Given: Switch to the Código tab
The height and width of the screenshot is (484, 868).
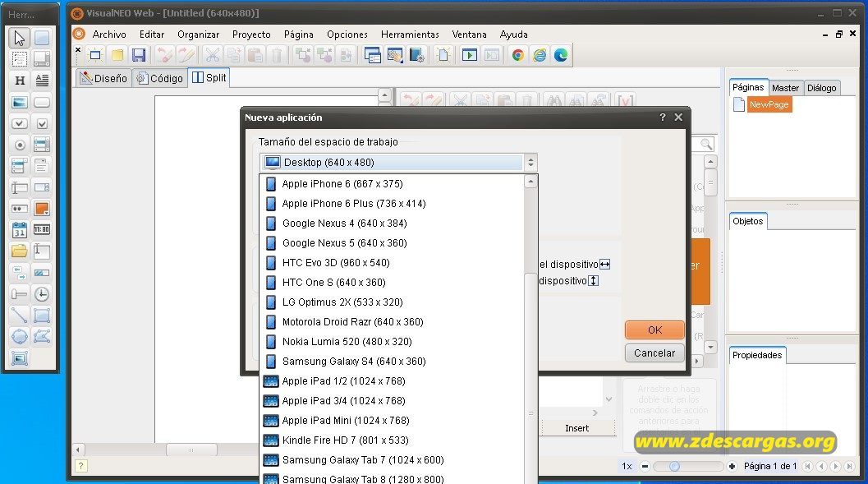Looking at the screenshot, I should pyautogui.click(x=160, y=78).
